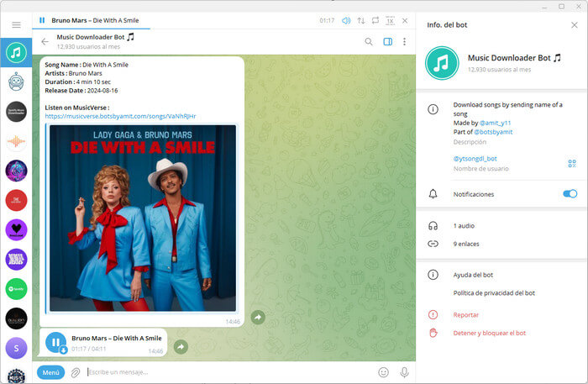Viewport: 588px width, 384px height.
Task: Open the emoji picker smiley icon
Action: pos(383,372)
